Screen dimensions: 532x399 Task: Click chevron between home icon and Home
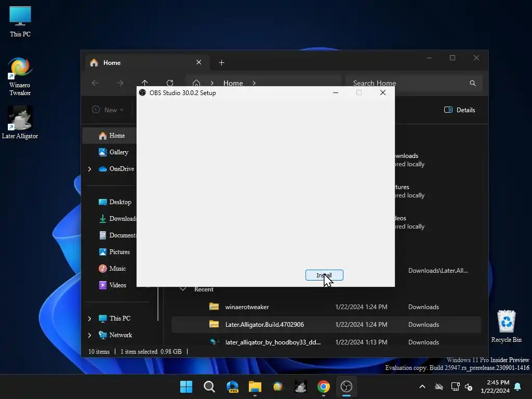[212, 83]
